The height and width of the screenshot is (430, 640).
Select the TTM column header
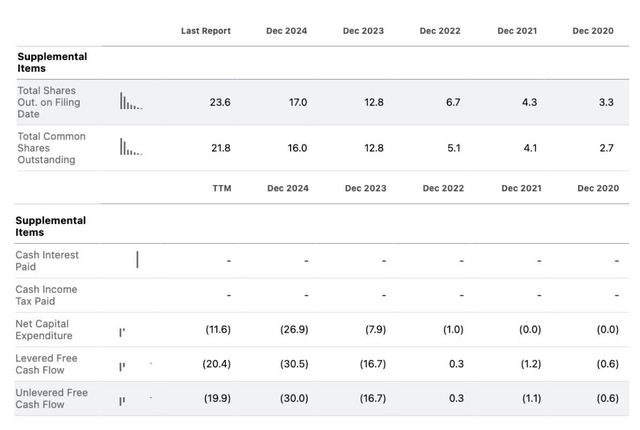point(221,188)
